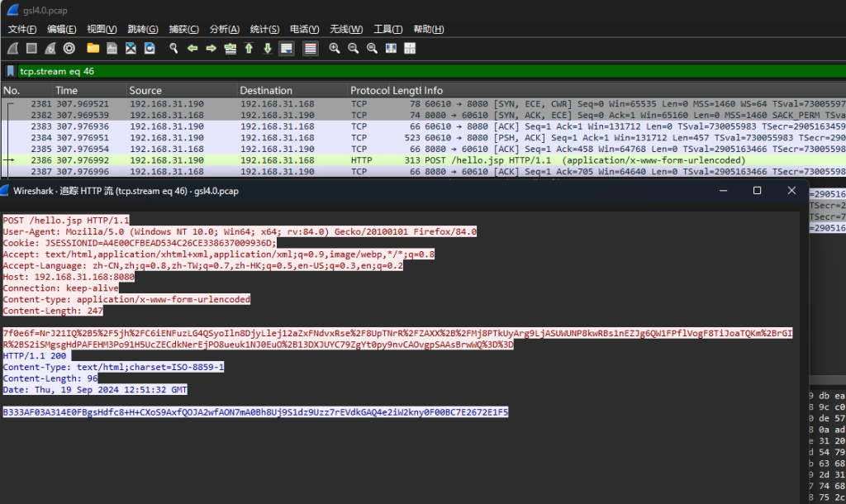Toggle auto-scroll during live capture
This screenshot has height=504, width=846.
[x=286, y=49]
